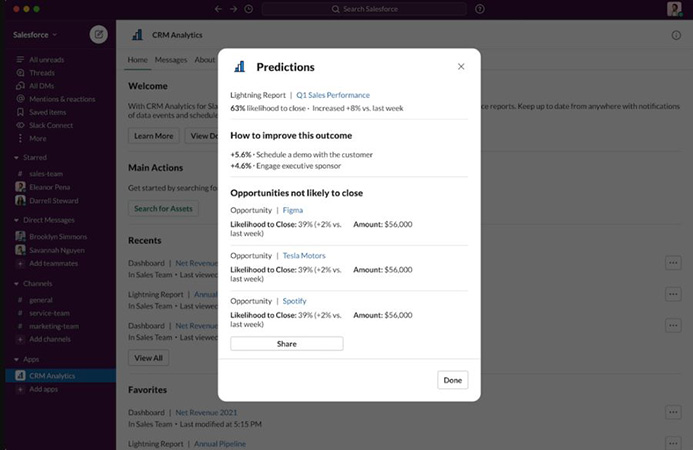This screenshot has width=693, height=450.
Task: Click the history clock icon in top bar
Action: 248,9
